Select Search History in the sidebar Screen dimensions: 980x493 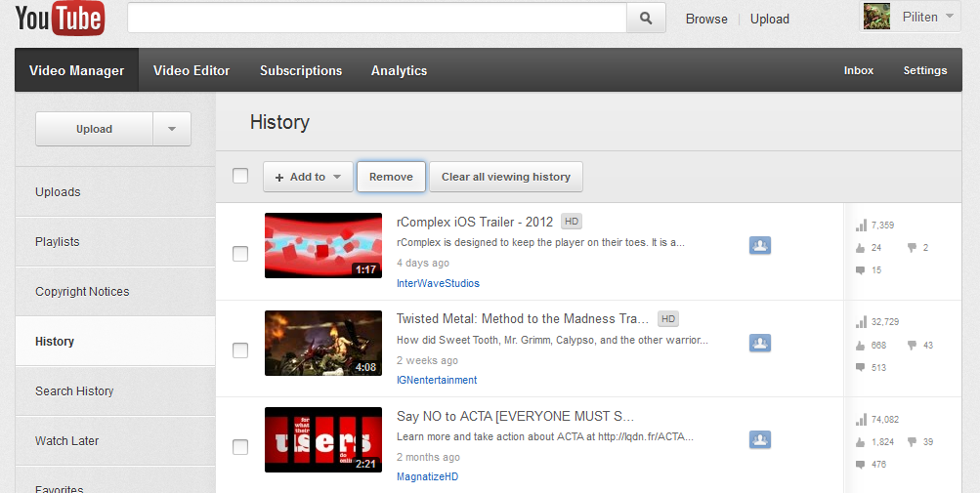pyautogui.click(x=115, y=391)
